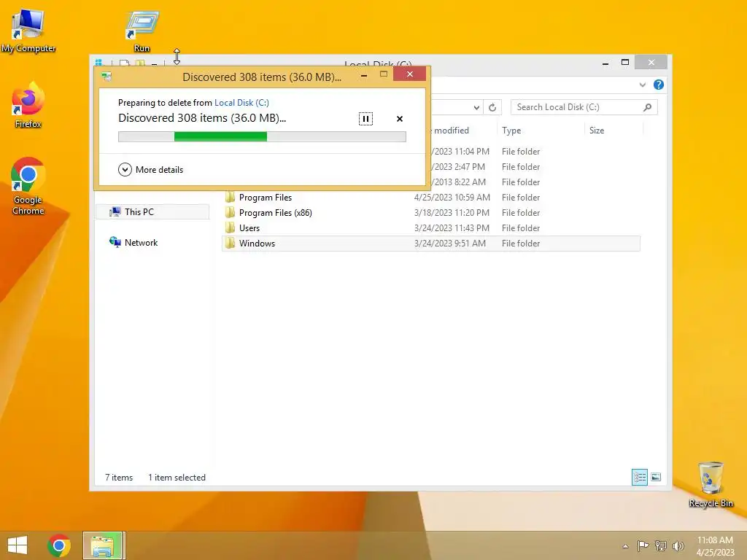The height and width of the screenshot is (560, 747).
Task: Open the Local Disk (C:) link
Action: tap(241, 102)
